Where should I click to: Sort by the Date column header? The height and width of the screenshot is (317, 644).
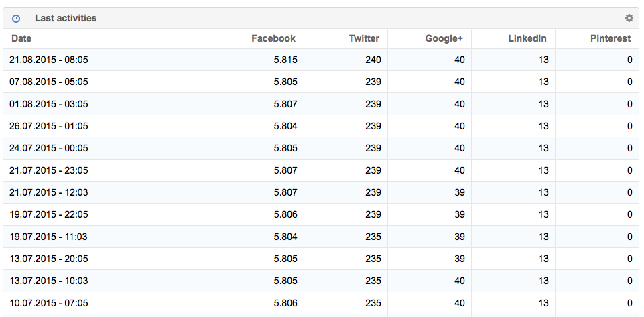click(22, 39)
